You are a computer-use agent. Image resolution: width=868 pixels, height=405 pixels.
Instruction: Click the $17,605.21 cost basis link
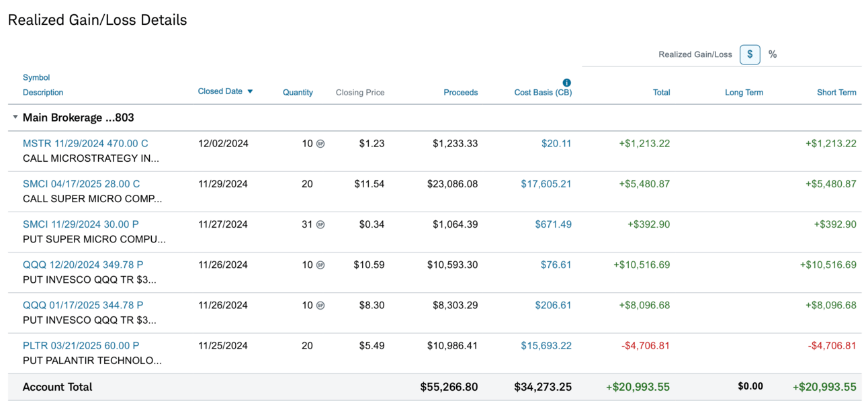546,183
